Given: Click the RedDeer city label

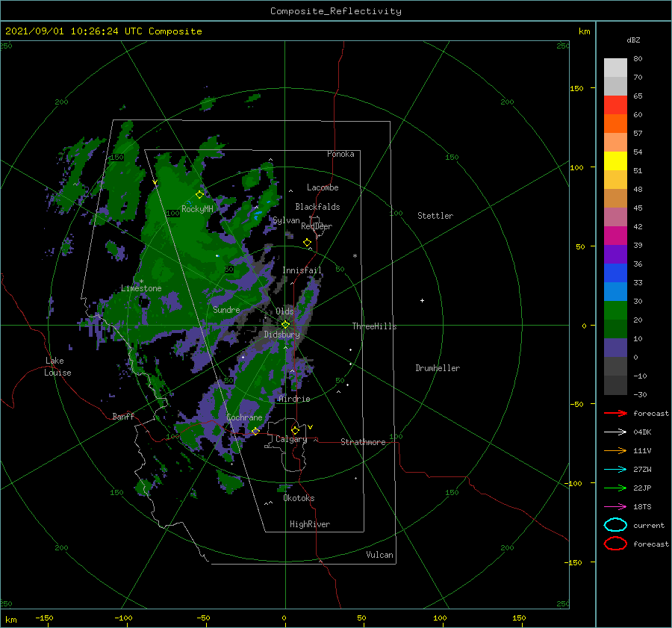Looking at the screenshot, I should pyautogui.click(x=317, y=226).
